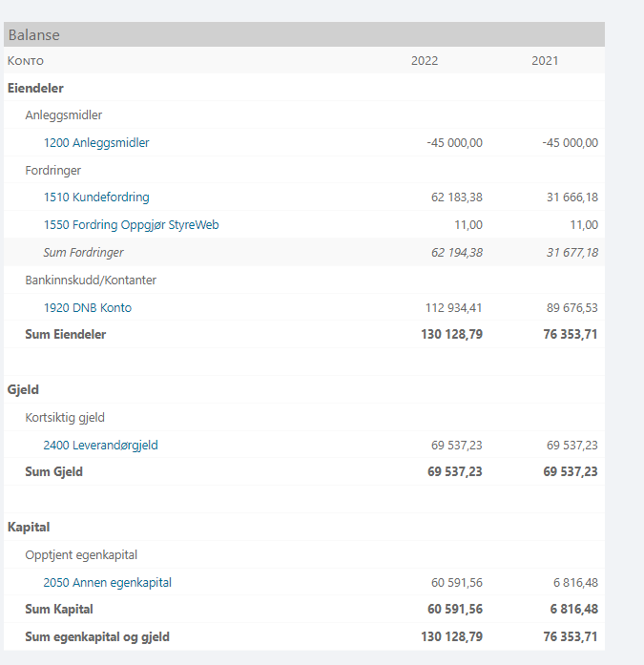Click the Eiendeler section heading
644x665 pixels.
[35, 88]
